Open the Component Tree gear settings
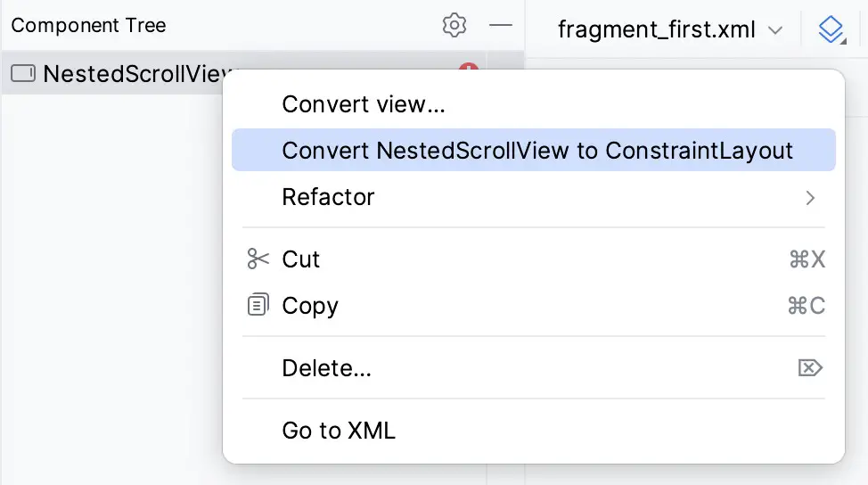Screen dimensions: 868x485 pyautogui.click(x=454, y=25)
